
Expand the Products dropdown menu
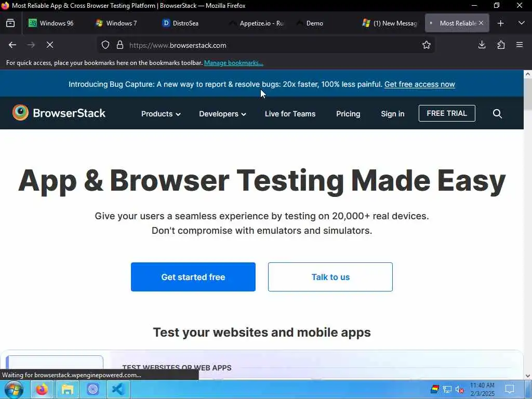click(x=161, y=114)
